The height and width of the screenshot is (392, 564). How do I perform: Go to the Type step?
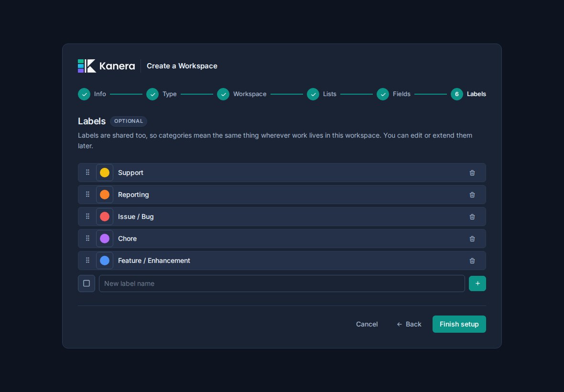tap(162, 94)
